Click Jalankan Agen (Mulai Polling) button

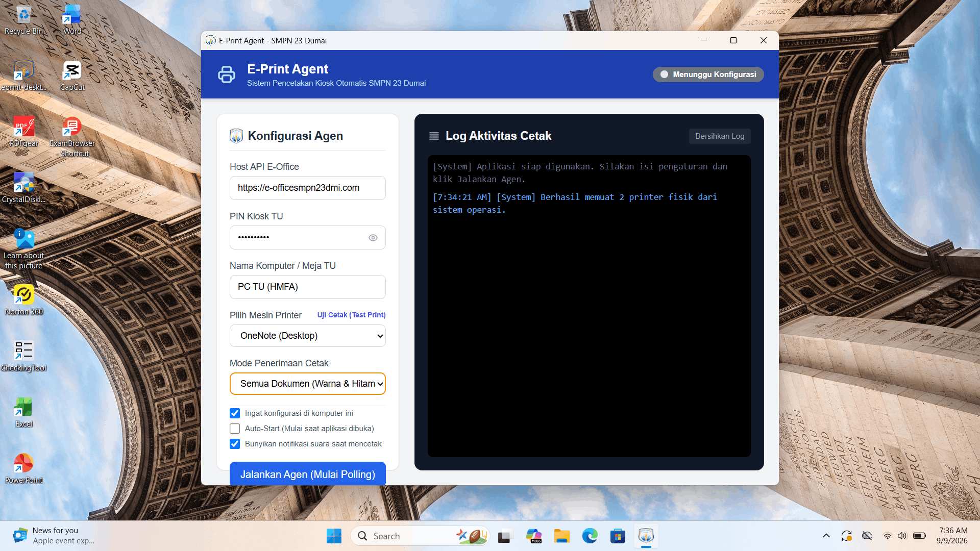308,474
